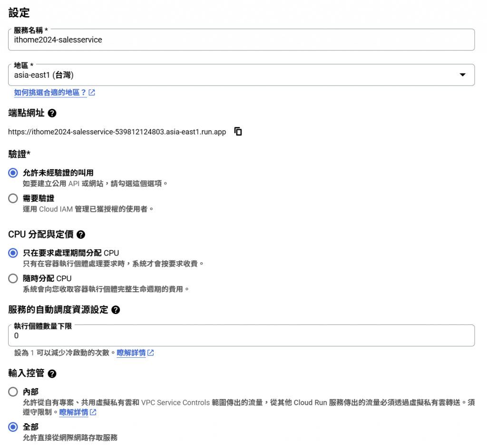487x448 pixels.
Task: Open help for CPU 分配與定價
Action: tap(81, 235)
